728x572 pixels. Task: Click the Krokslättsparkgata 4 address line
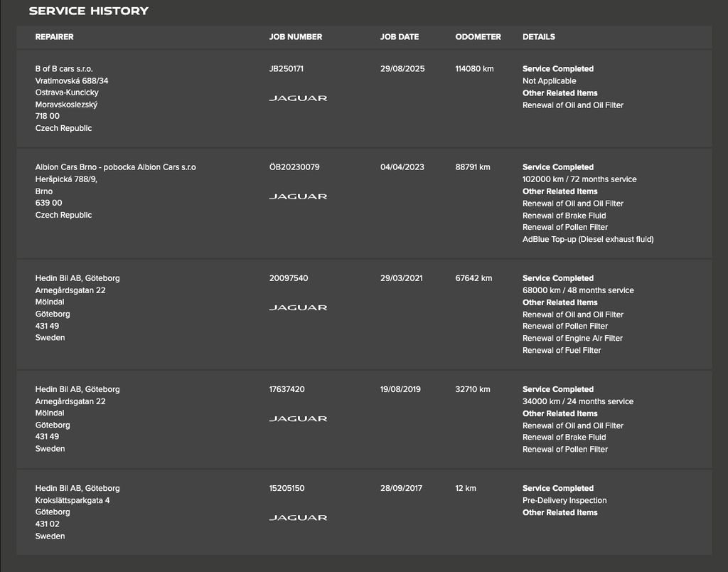click(73, 500)
